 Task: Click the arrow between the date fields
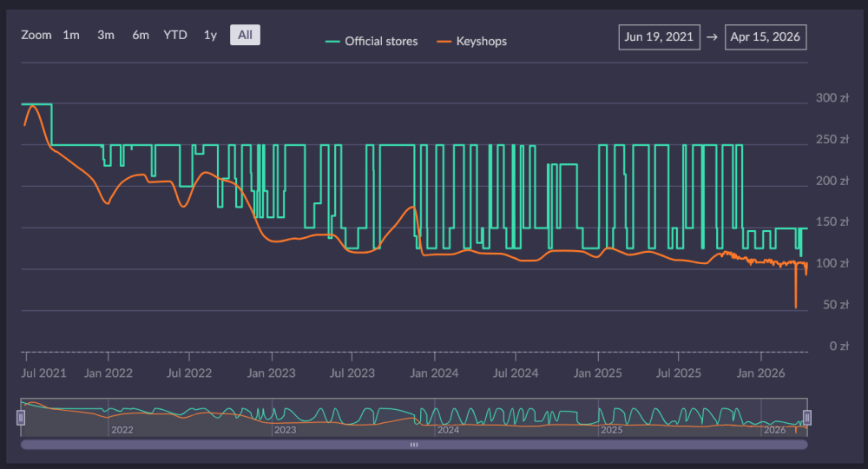tap(712, 37)
